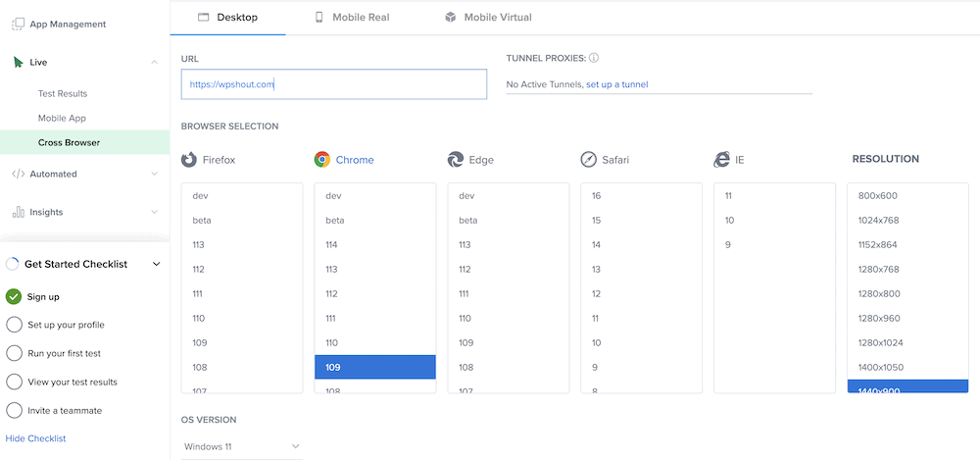
Task: Click the Chrome browser heading
Action: pos(355,160)
